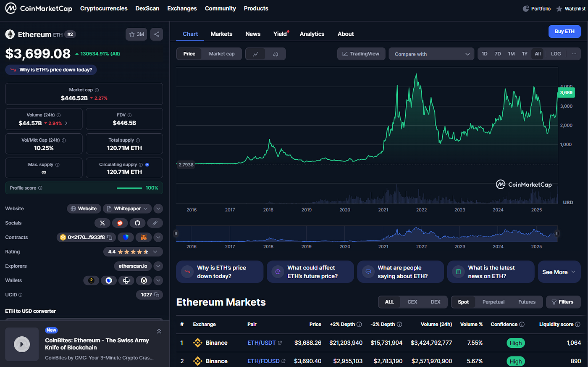The width and height of the screenshot is (588, 367).
Task: Expand more contracts chevron
Action: point(158,237)
